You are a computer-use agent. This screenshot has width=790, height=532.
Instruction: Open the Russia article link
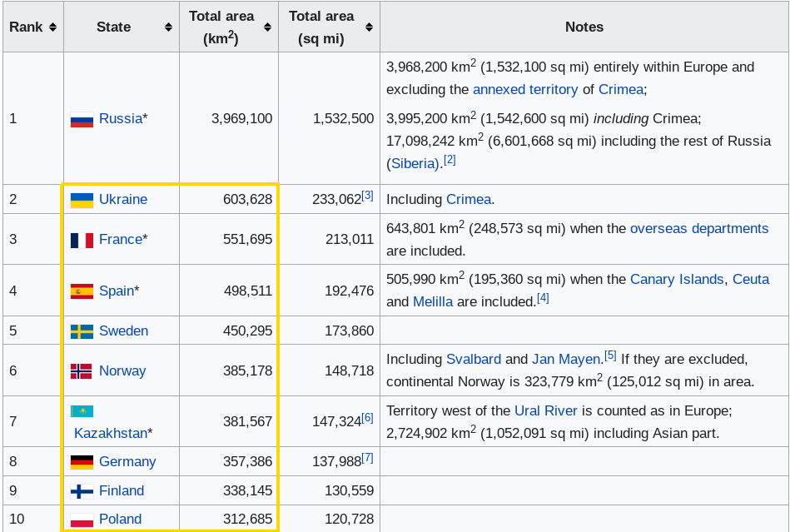[121, 118]
